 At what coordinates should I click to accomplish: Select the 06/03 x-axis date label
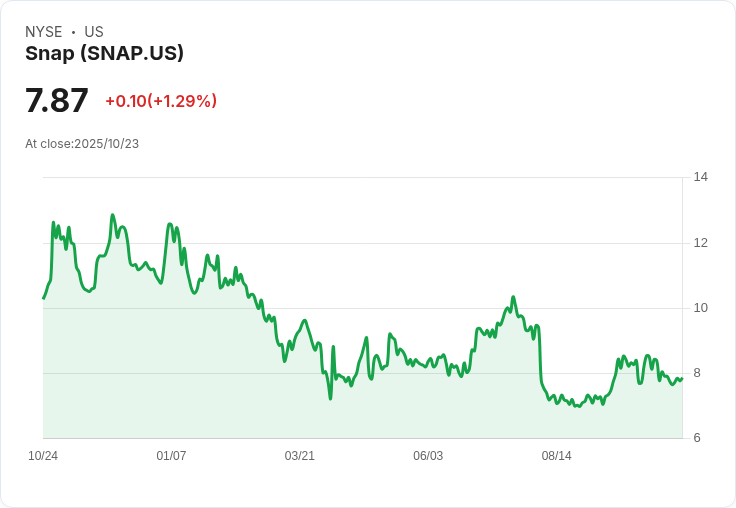pos(428,456)
